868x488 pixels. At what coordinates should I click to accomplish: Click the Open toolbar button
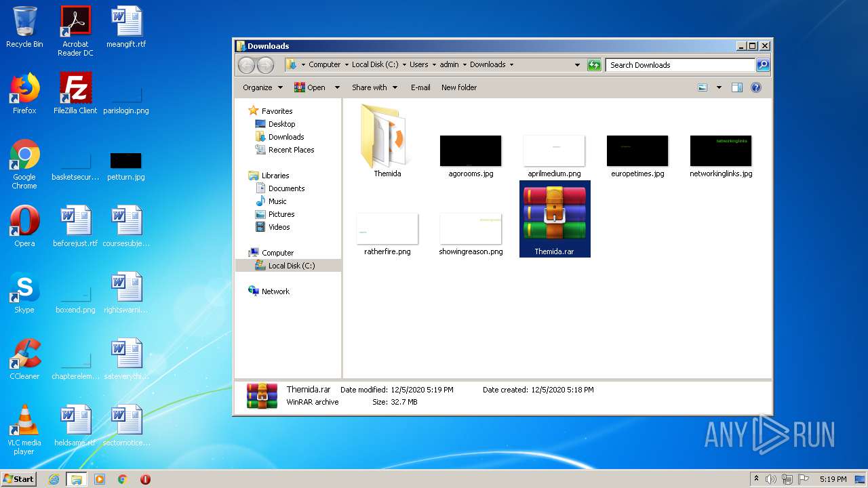click(x=311, y=87)
